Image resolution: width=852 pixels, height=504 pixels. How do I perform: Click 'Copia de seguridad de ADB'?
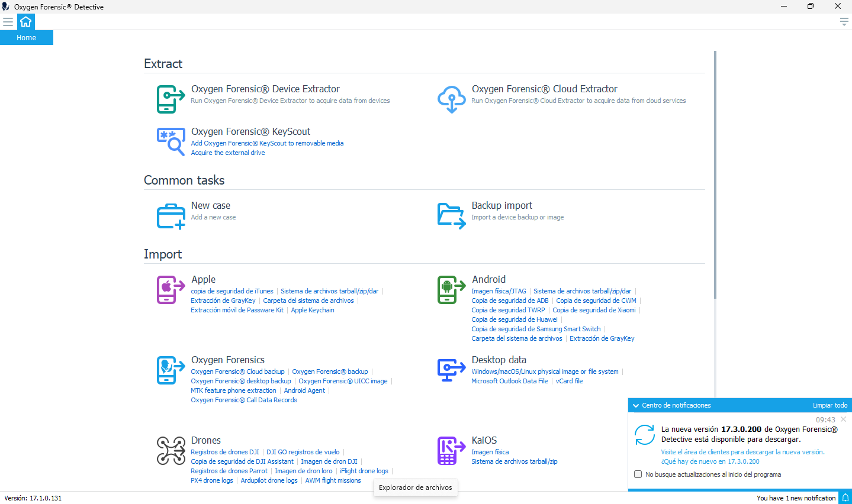(x=510, y=301)
